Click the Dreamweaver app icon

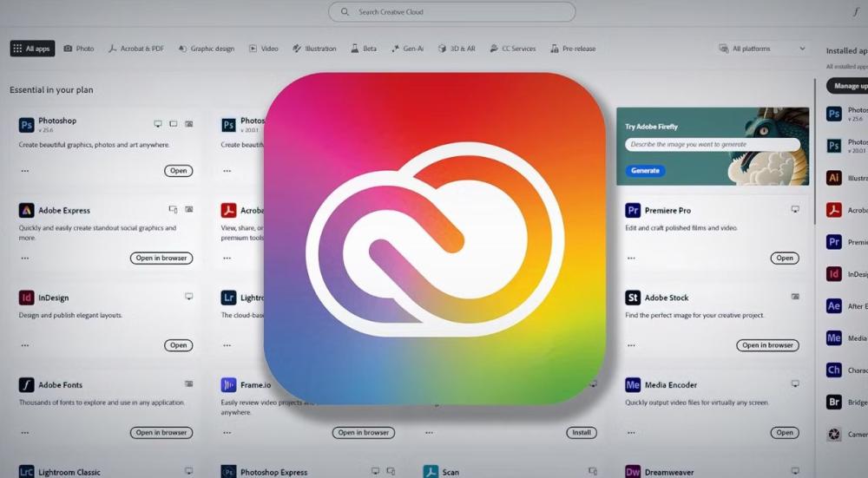click(x=633, y=471)
